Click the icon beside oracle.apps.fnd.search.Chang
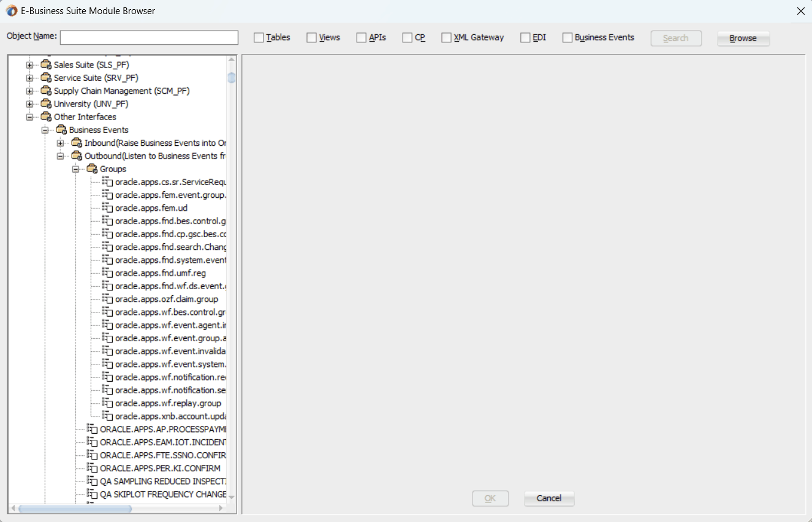 107,247
